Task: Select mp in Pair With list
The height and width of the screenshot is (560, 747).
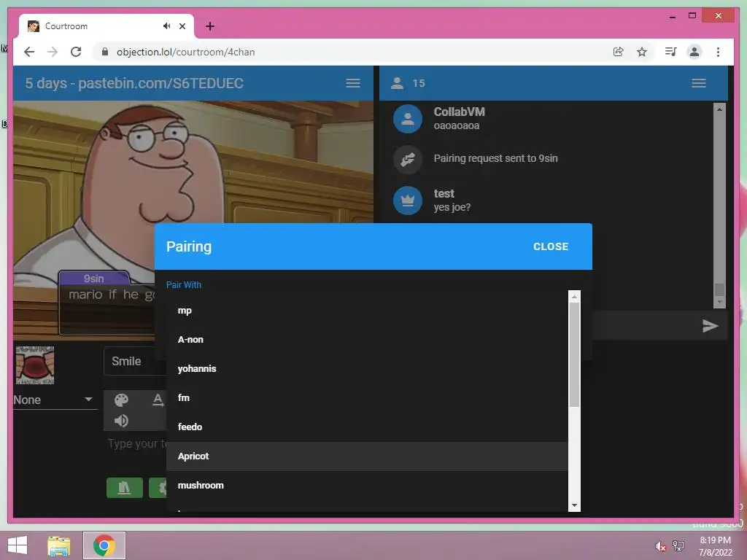Action: (367, 311)
